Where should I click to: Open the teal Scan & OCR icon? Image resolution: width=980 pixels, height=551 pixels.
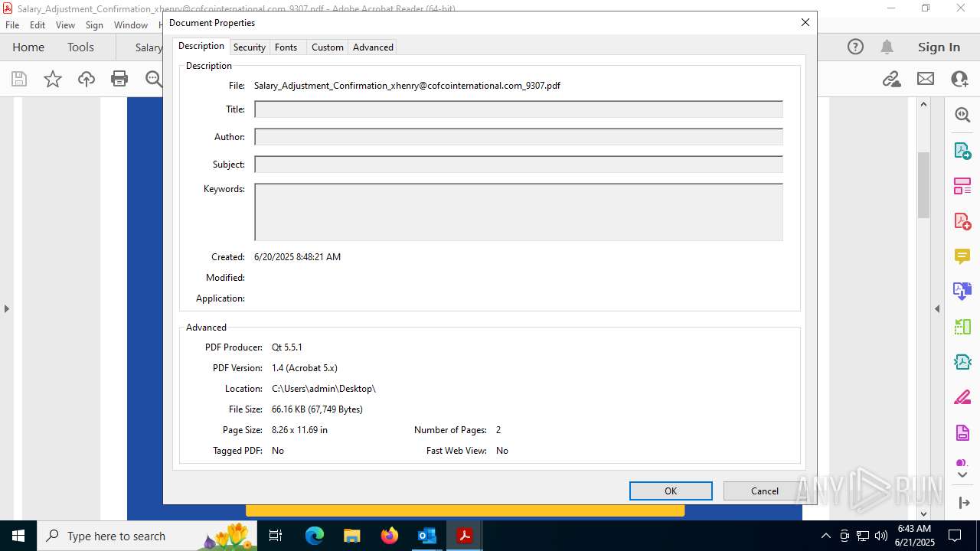[x=962, y=362]
